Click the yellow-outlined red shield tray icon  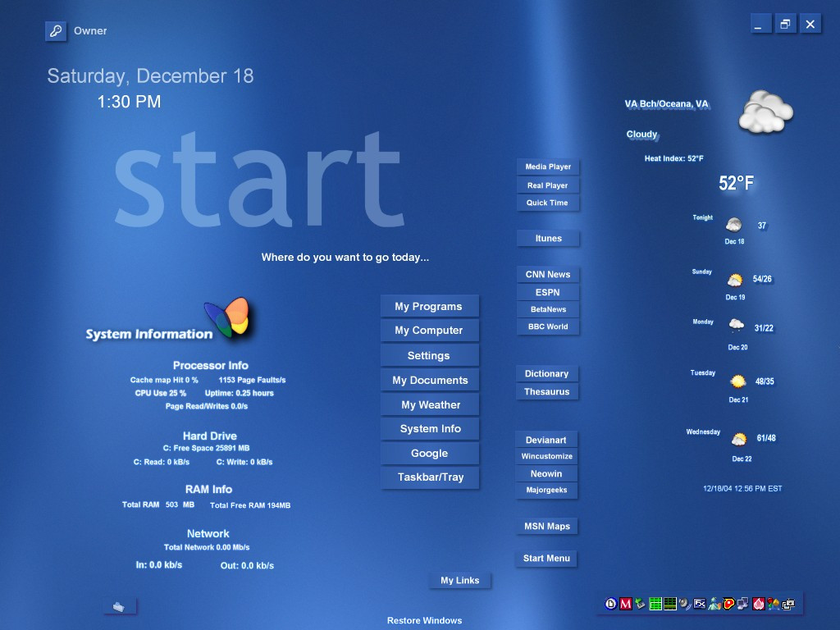click(x=728, y=604)
